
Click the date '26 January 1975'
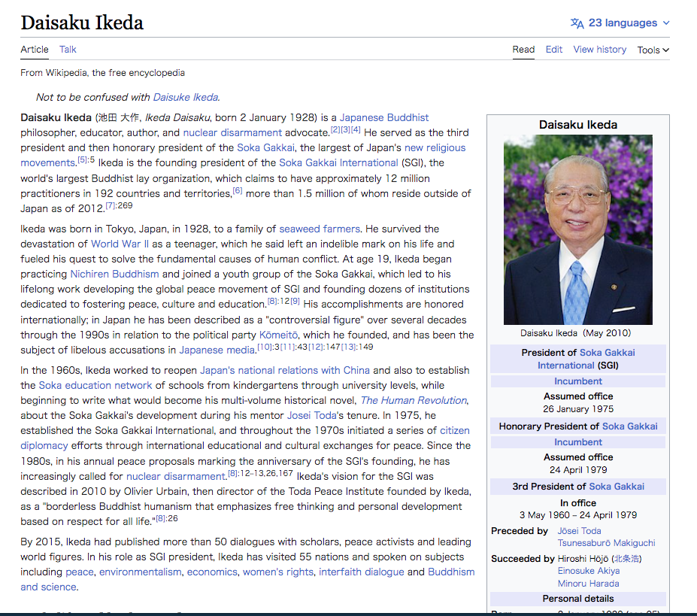[x=578, y=409]
